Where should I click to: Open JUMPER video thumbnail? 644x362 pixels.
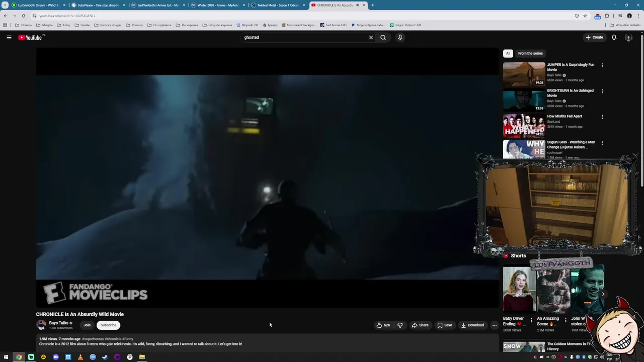(x=524, y=74)
